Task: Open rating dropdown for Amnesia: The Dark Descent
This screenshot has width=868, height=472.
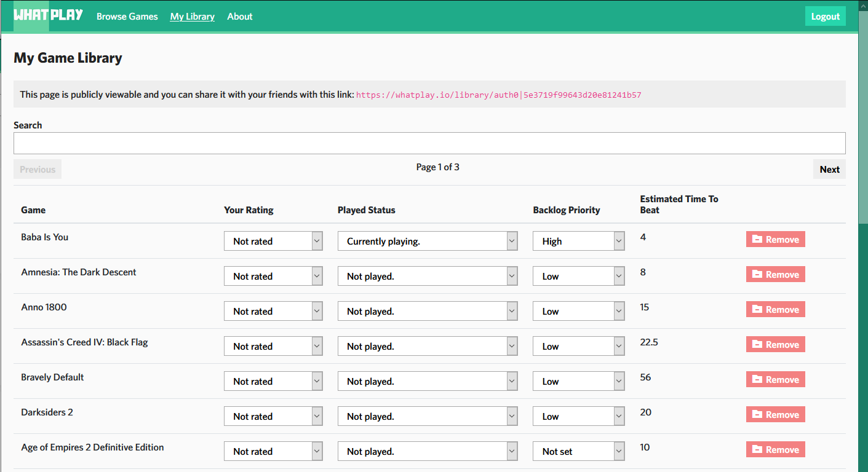Action: (x=273, y=277)
